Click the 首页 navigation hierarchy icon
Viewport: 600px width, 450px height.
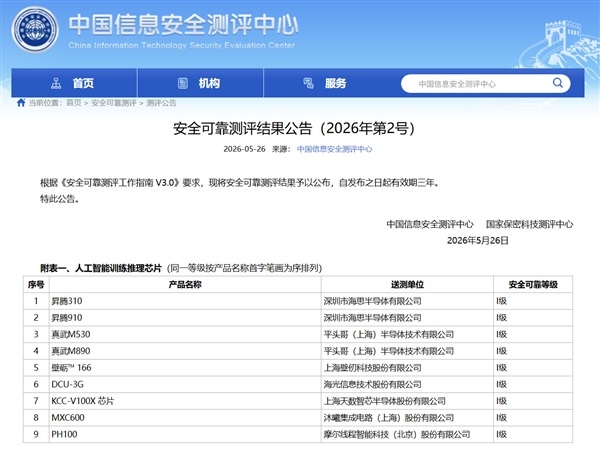click(56, 83)
